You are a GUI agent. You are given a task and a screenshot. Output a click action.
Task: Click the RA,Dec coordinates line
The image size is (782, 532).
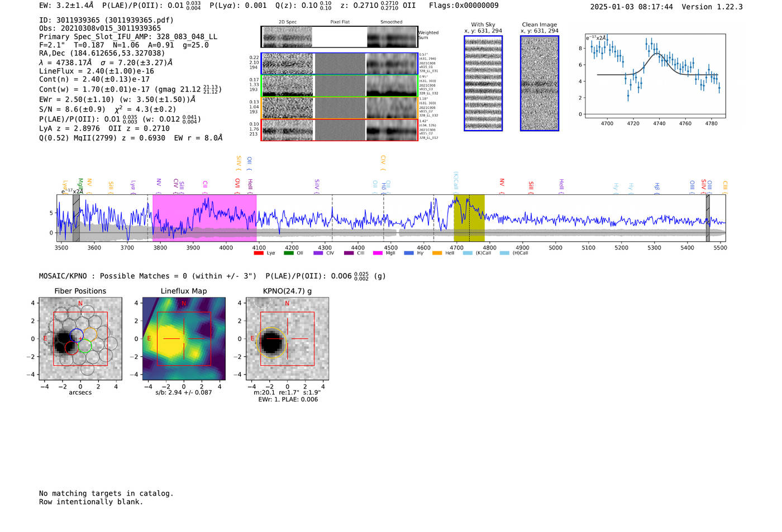click(102, 54)
